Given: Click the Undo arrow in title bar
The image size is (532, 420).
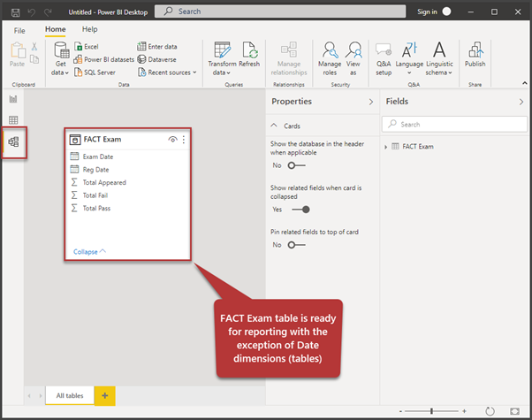Looking at the screenshot, I should tap(32, 12).
